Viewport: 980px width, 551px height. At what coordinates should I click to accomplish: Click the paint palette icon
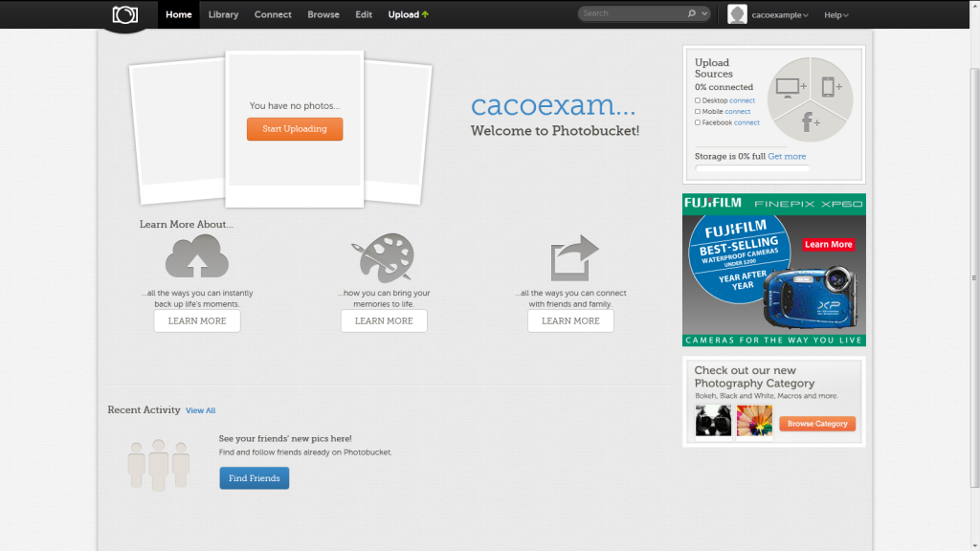[x=383, y=258]
